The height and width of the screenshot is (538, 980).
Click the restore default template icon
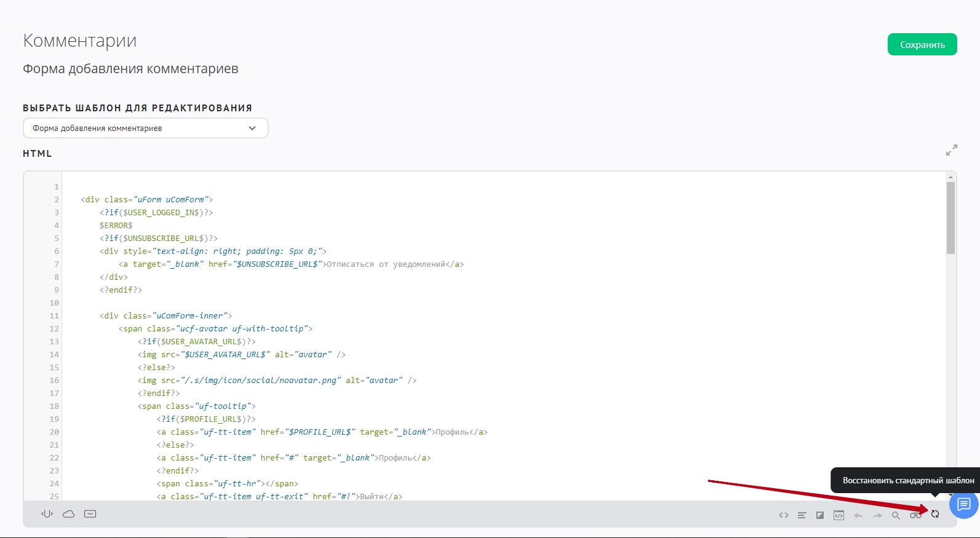coord(935,515)
